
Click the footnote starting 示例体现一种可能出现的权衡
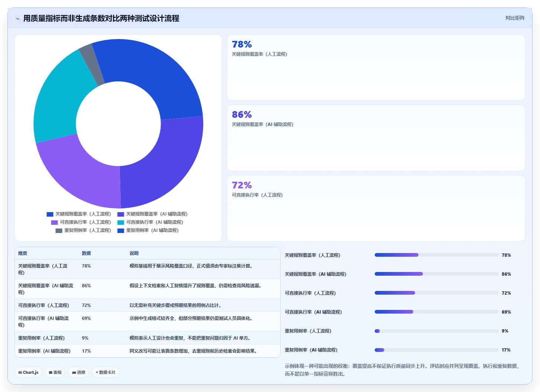[x=402, y=370]
